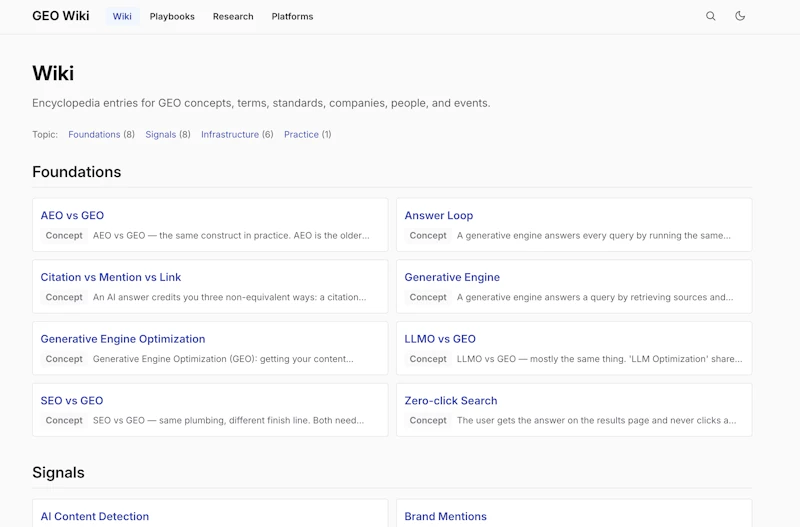This screenshot has height=527, width=800.
Task: Open the Zero-click Search entry
Action: coord(451,400)
